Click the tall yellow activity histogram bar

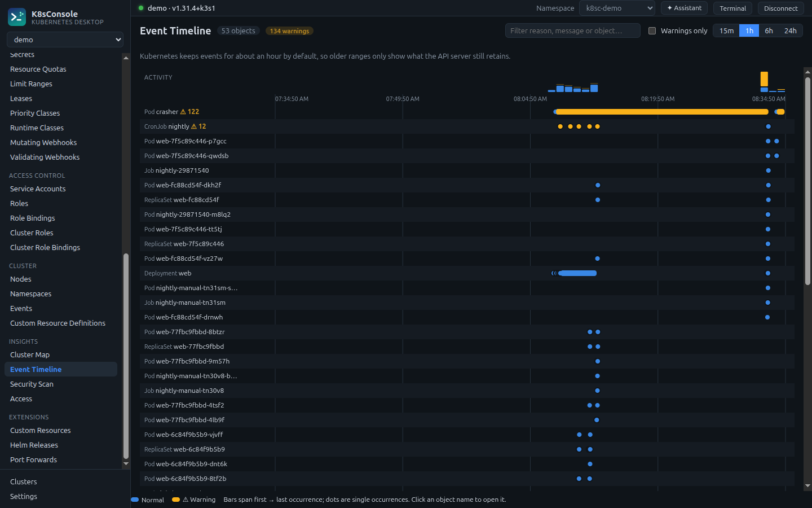(764, 79)
